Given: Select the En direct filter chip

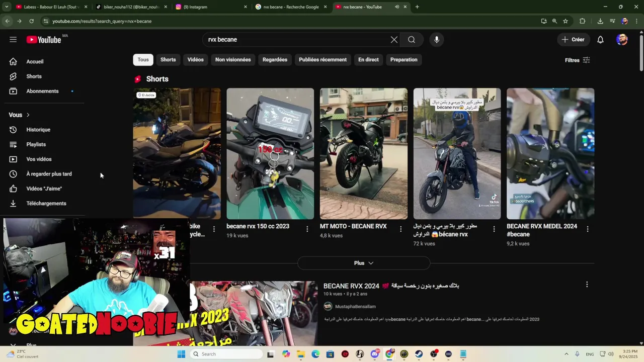Looking at the screenshot, I should (368, 59).
